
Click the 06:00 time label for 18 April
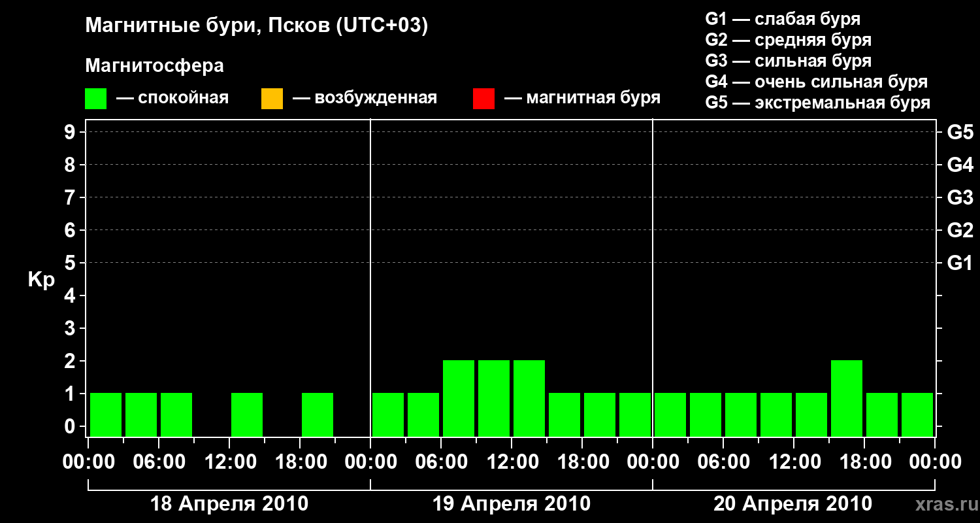pos(159,462)
